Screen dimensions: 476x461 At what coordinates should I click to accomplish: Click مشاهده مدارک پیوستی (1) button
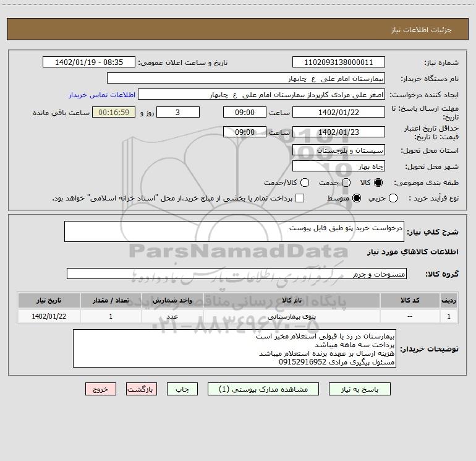pyautogui.click(x=263, y=389)
